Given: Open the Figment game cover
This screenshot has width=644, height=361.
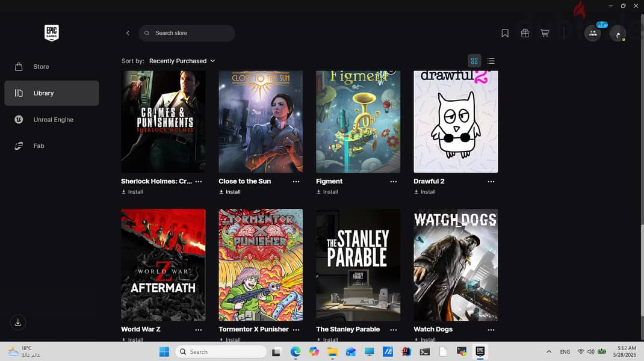Looking at the screenshot, I should 358,122.
